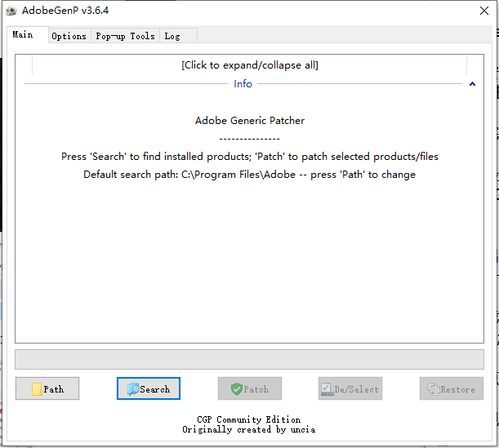Viewport: 499px width, 448px height.
Task: Open the Options tab
Action: (x=69, y=36)
